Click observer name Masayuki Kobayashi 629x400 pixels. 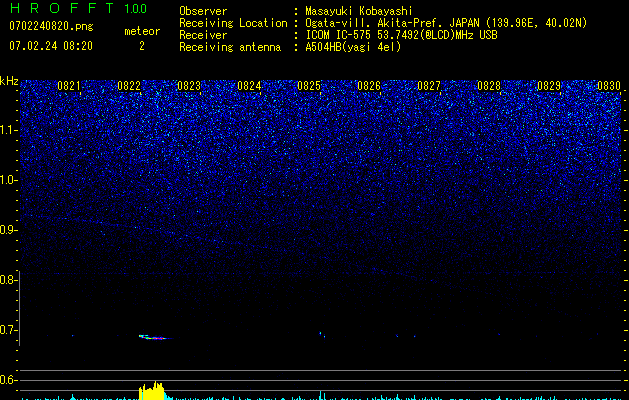(x=359, y=11)
